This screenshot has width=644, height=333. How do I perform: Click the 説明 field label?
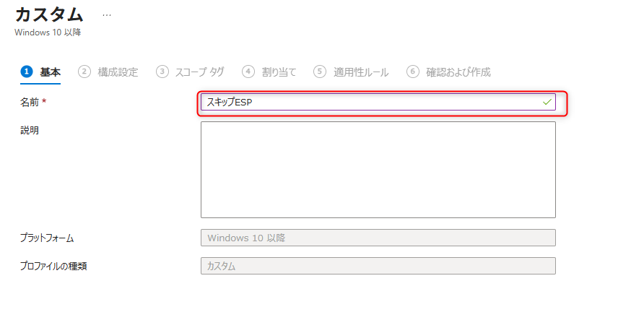coord(30,130)
